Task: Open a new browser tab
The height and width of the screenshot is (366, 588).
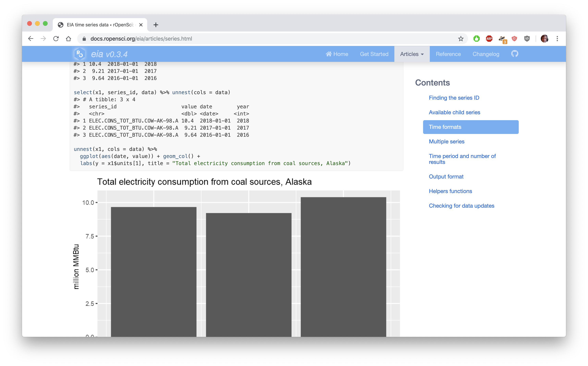Action: 156,25
